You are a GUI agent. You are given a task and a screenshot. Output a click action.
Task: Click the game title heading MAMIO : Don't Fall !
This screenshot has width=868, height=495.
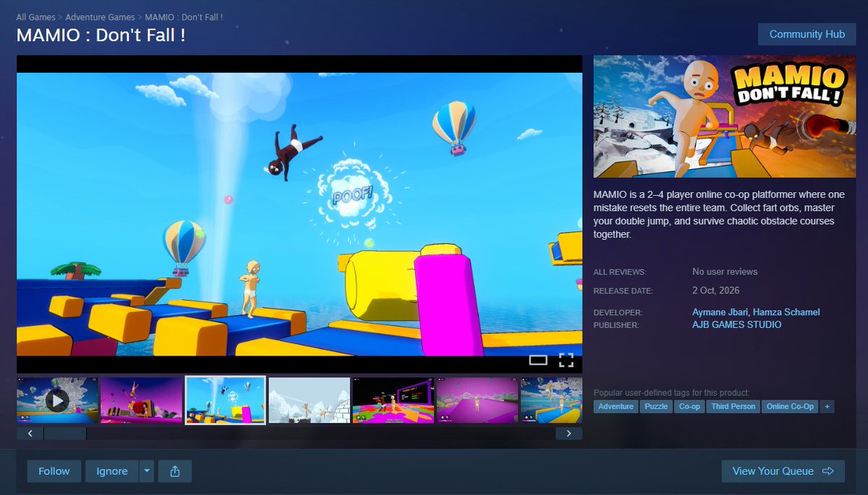click(101, 34)
